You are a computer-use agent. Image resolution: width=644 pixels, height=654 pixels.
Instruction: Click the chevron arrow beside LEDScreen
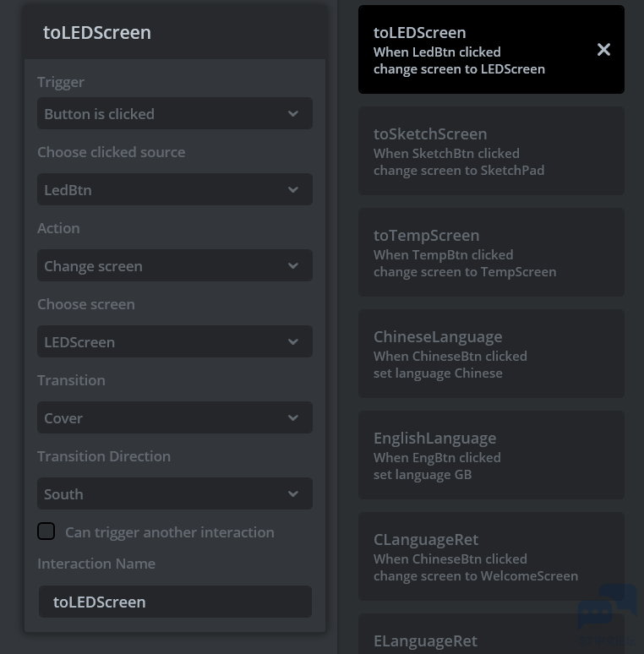pos(293,342)
